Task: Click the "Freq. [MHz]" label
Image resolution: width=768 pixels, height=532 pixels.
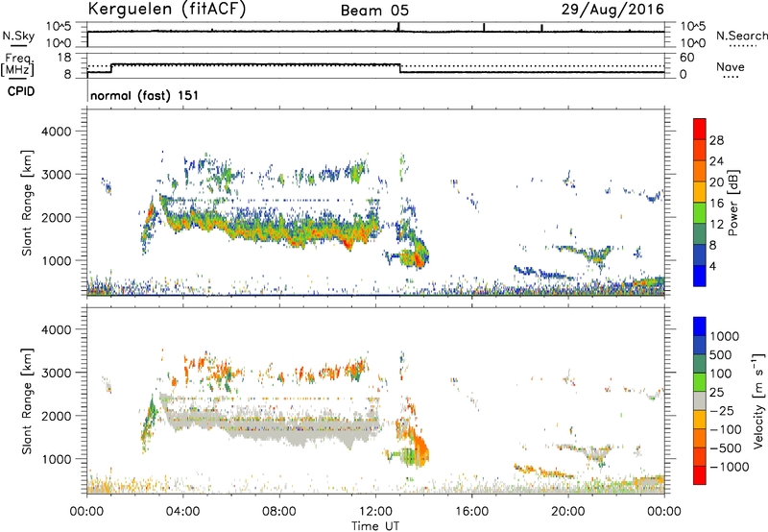Action: [17, 64]
